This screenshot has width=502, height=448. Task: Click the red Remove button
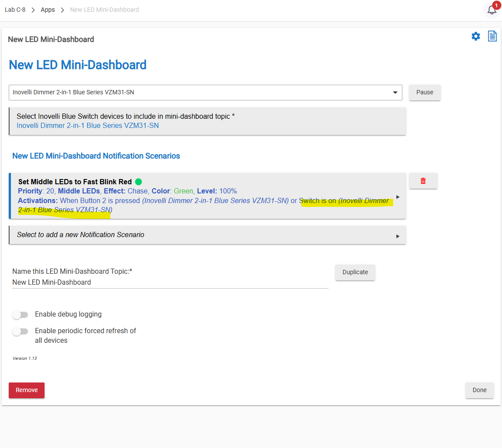pyautogui.click(x=27, y=390)
